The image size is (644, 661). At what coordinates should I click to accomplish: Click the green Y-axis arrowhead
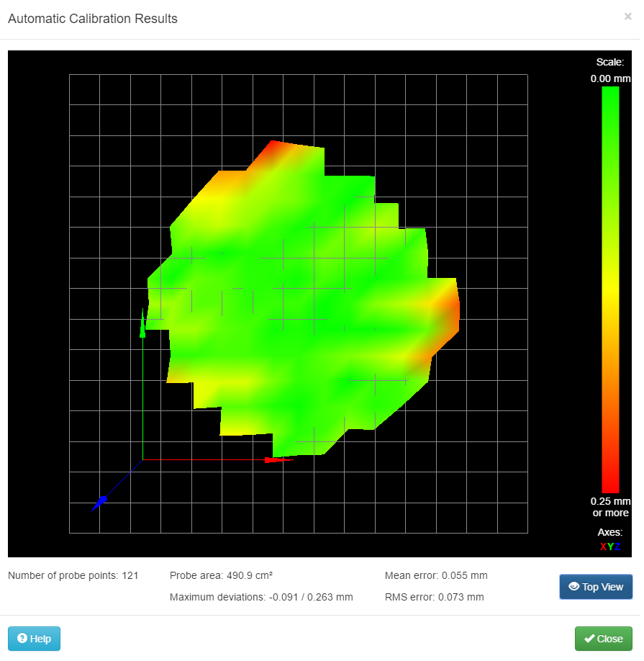tap(142, 329)
